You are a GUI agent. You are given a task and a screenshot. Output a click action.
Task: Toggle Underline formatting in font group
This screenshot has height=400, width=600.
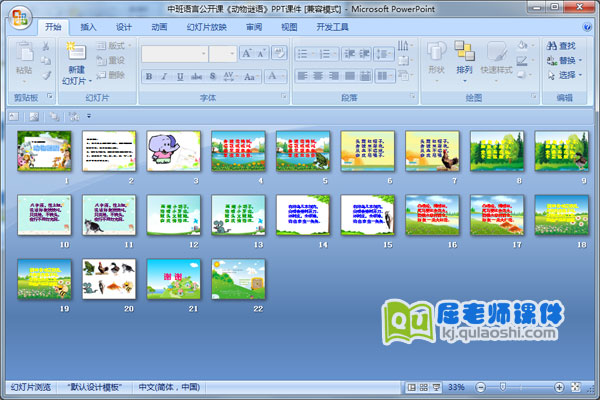coord(181,76)
